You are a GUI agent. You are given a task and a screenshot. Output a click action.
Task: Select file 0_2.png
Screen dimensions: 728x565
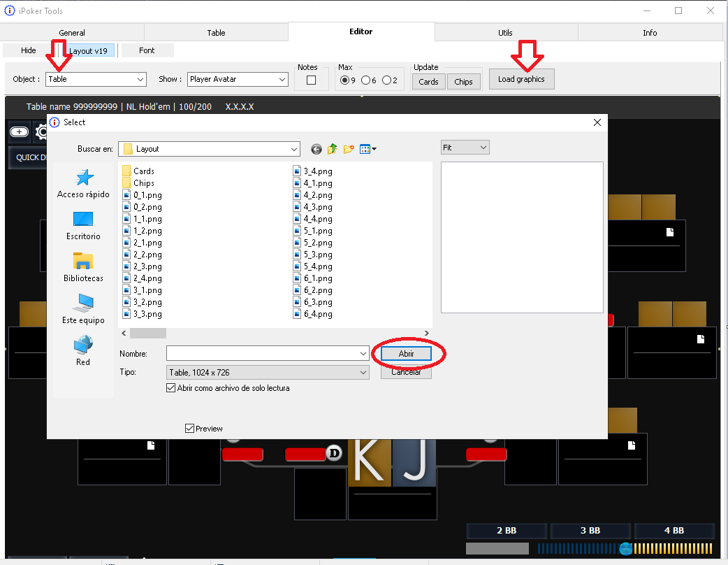coord(142,207)
